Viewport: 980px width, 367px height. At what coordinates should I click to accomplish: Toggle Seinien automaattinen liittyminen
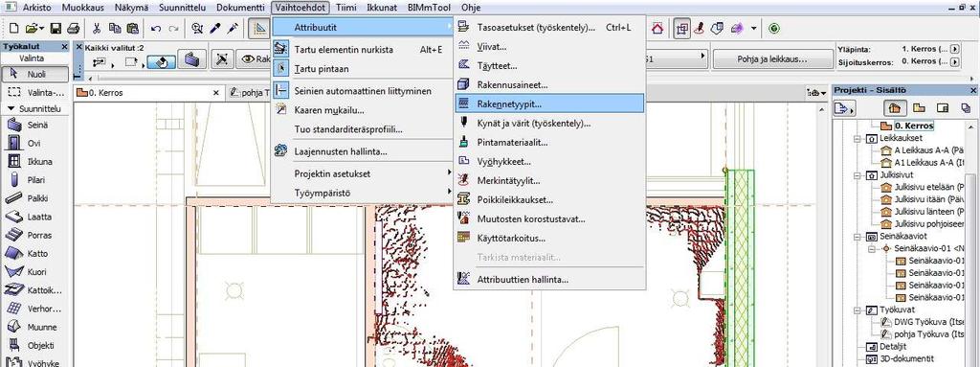point(362,91)
